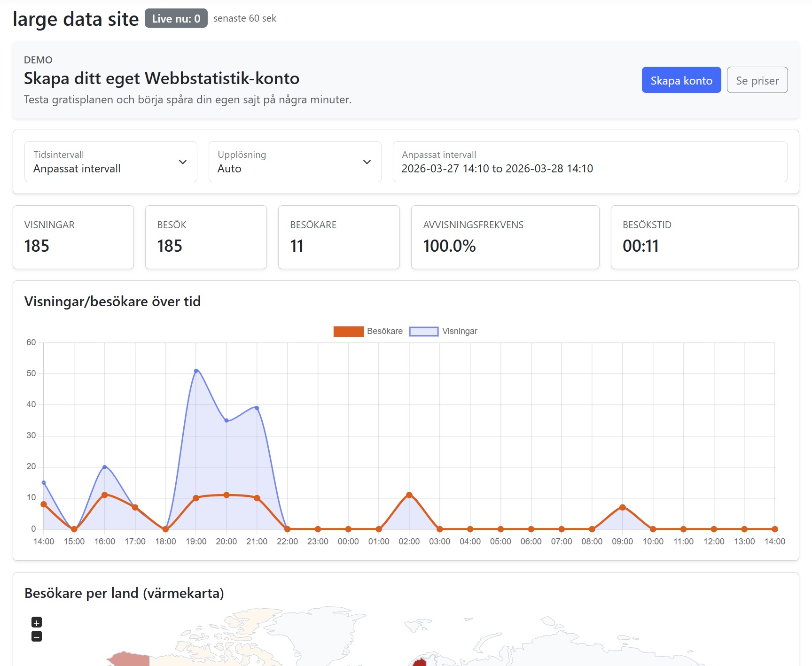The width and height of the screenshot is (812, 666).
Task: Open the Tidsintervall dropdown
Action: coord(111,162)
